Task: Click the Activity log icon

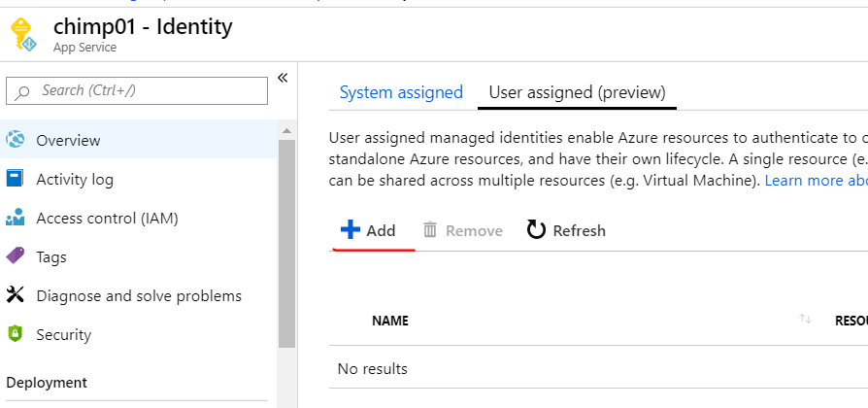Action: 16,180
